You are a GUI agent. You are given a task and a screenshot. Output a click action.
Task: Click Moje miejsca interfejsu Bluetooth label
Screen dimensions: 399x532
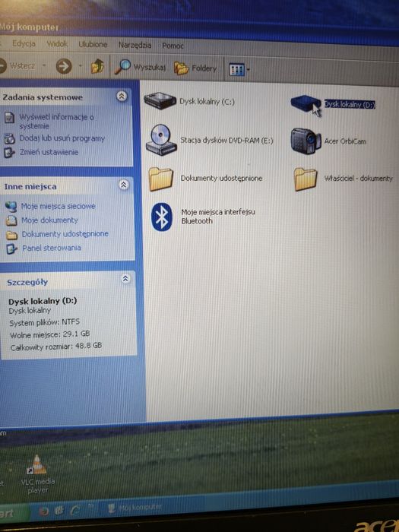[x=218, y=217]
